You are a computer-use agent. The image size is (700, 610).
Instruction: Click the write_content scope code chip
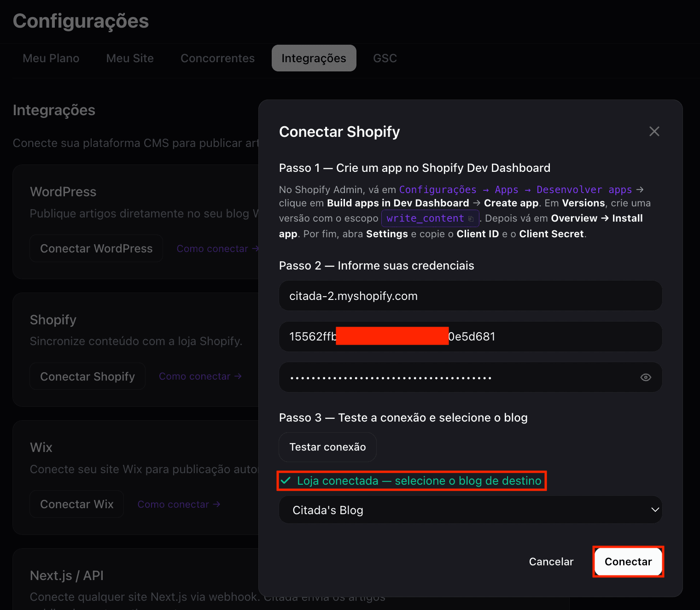430,218
